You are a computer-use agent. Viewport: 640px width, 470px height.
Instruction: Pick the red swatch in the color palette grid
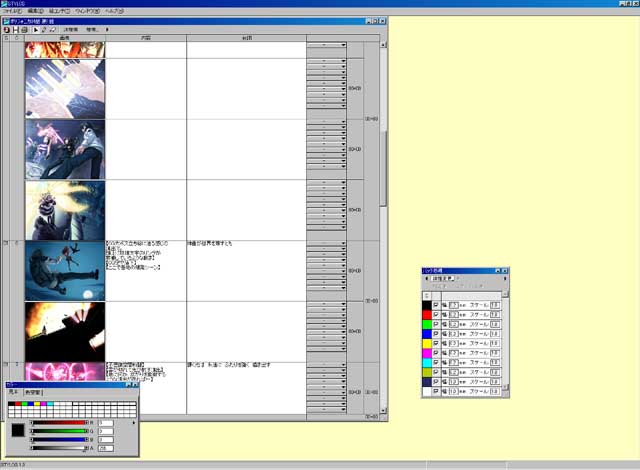(18, 404)
